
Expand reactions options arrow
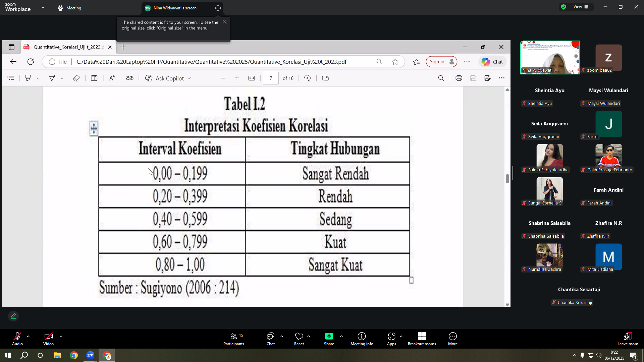point(309,336)
